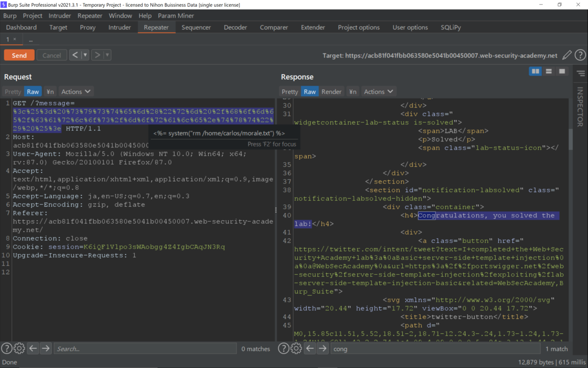The image size is (588, 368).
Task: Expand Request Actions dropdown
Action: pyautogui.click(x=76, y=91)
